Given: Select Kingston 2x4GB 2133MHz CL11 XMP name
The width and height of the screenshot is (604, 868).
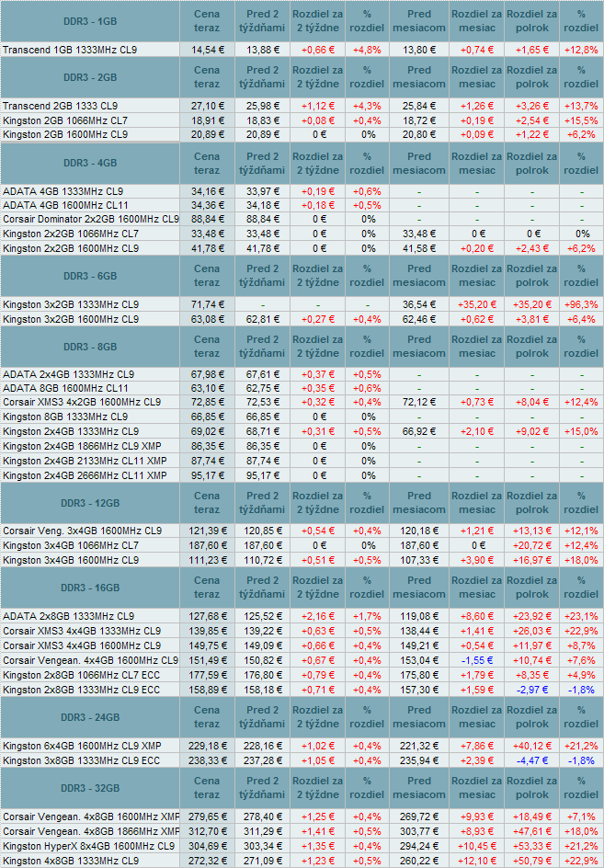Looking at the screenshot, I should point(85,462).
